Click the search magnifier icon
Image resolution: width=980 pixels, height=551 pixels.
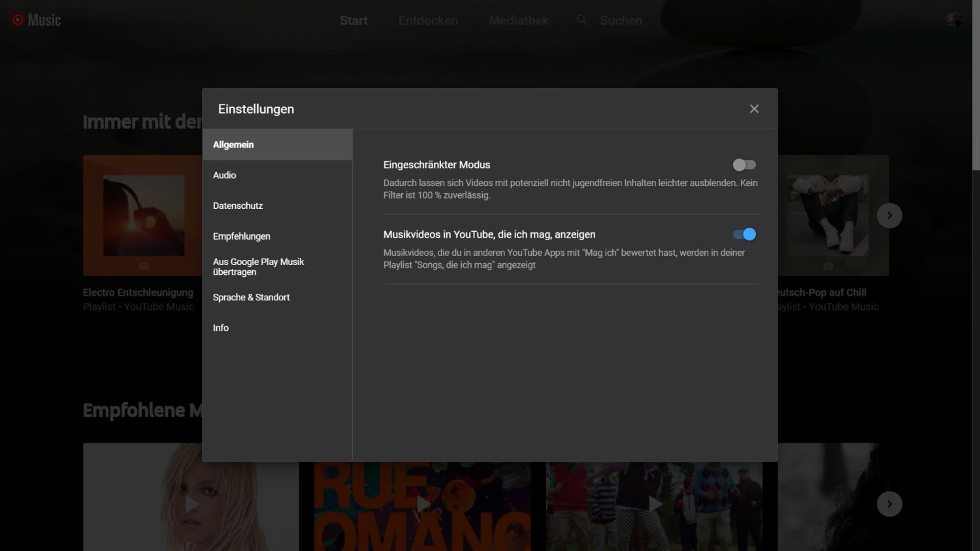pyautogui.click(x=581, y=20)
